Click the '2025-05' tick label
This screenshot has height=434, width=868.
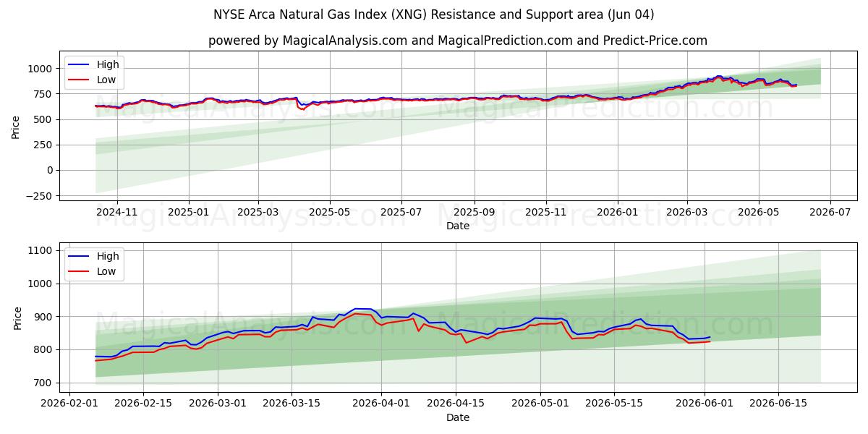tap(330, 212)
